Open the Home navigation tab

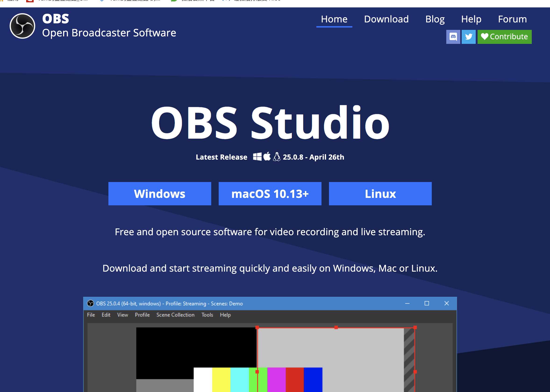tap(334, 19)
